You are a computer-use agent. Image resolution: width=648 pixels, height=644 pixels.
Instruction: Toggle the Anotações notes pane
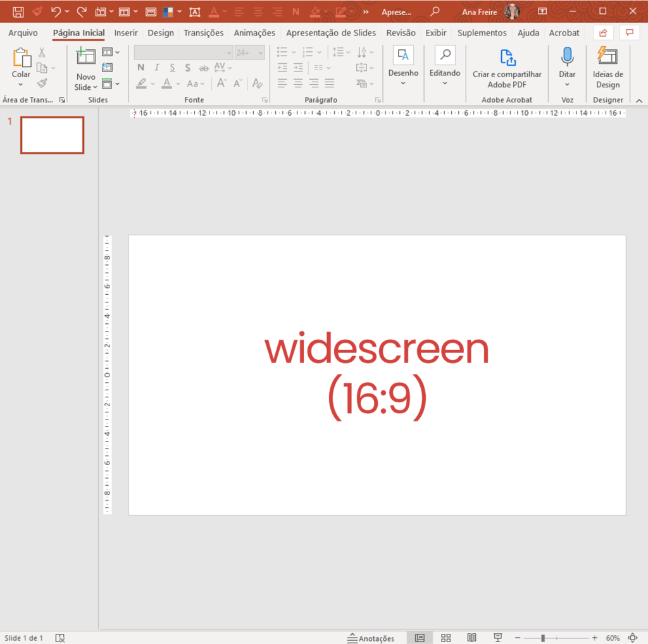click(x=371, y=638)
